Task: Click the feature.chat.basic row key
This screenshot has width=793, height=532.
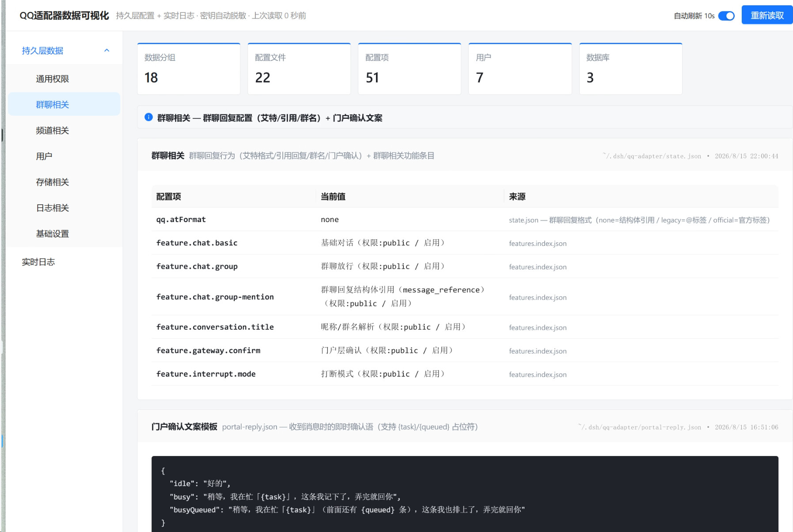Action: (197, 243)
